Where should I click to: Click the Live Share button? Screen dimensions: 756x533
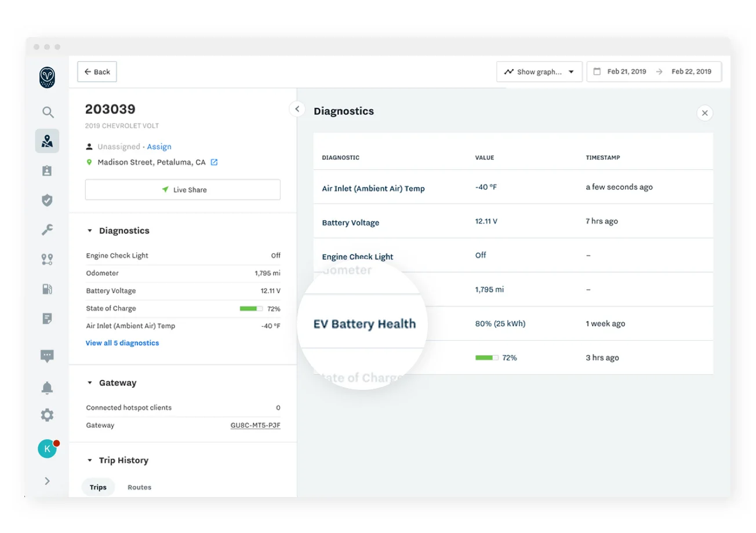(x=183, y=189)
